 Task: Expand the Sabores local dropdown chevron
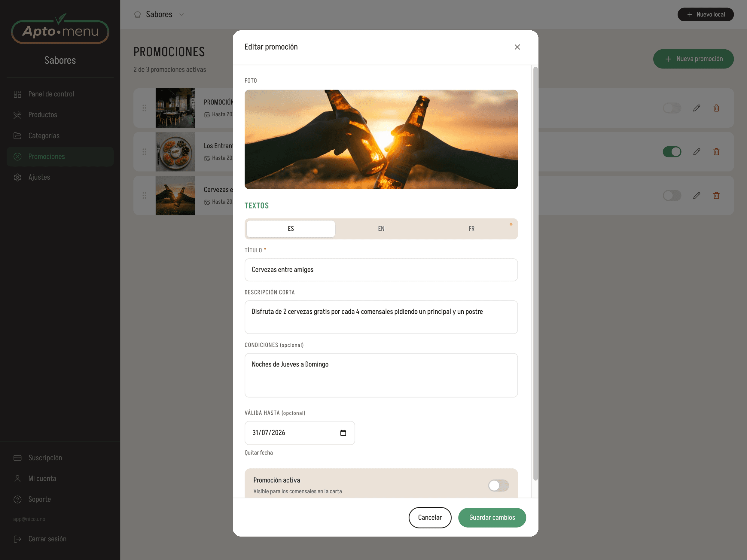(181, 14)
